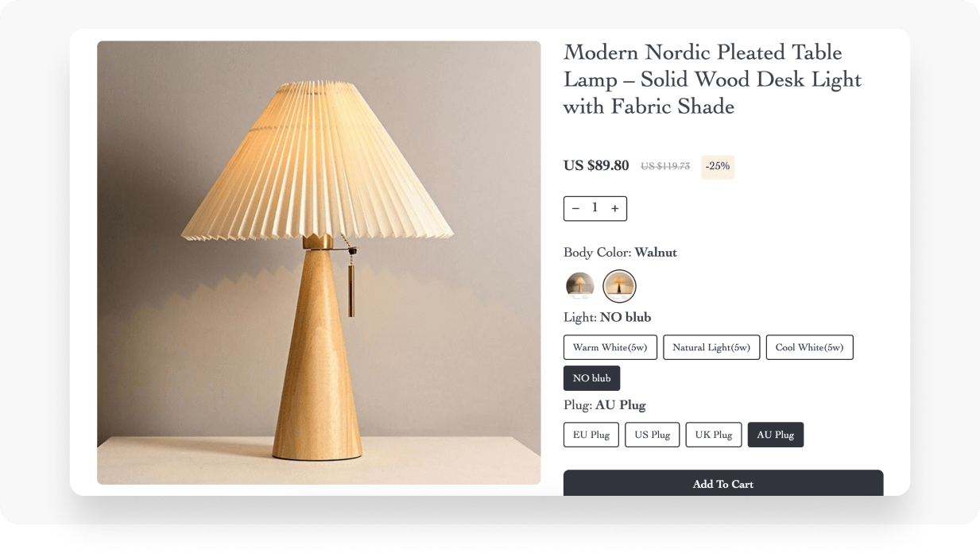
Task: Select the NO blub light option
Action: [591, 378]
